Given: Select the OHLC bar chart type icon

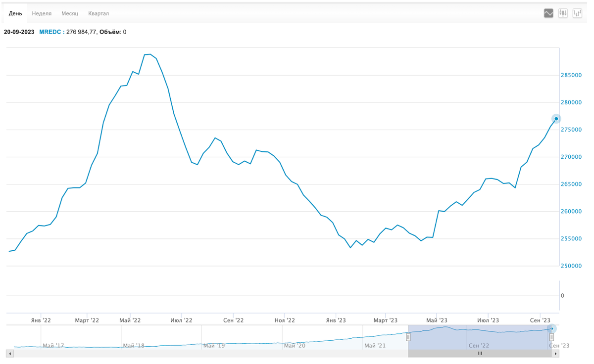Looking at the screenshot, I should [577, 13].
